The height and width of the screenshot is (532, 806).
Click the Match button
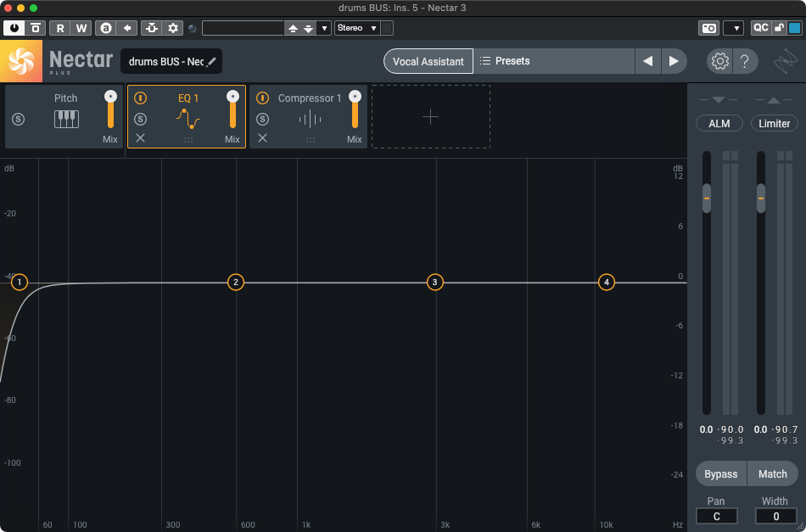tap(773, 474)
